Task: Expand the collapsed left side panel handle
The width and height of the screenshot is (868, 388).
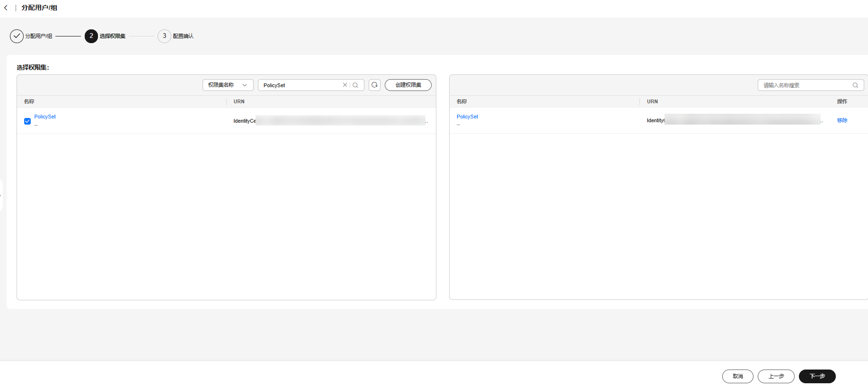Action: 1,195
